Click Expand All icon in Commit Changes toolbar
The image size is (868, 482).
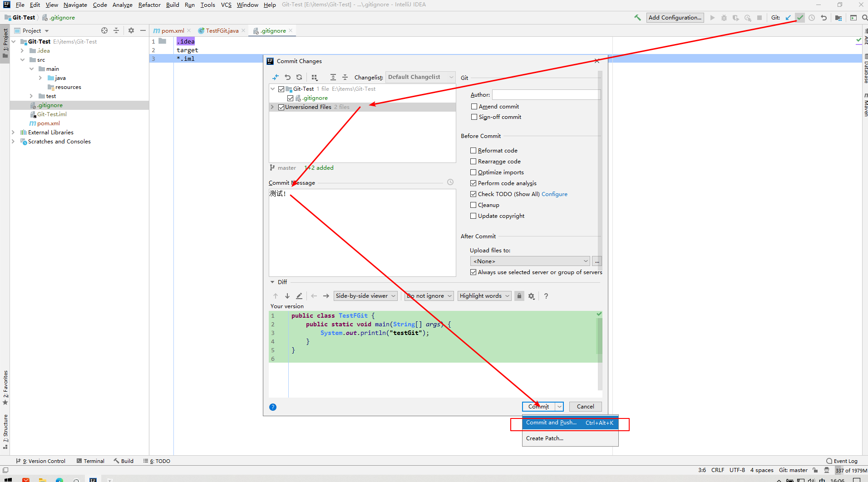pyautogui.click(x=333, y=77)
